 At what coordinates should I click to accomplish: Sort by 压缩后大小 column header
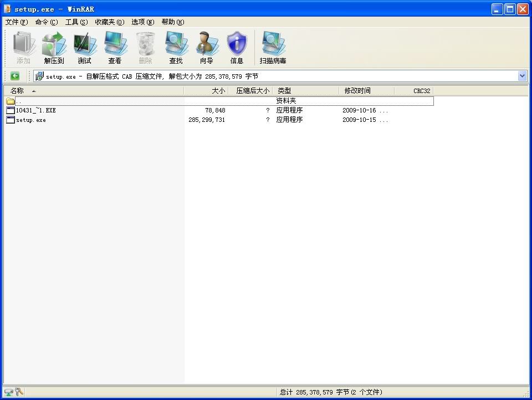[250, 91]
